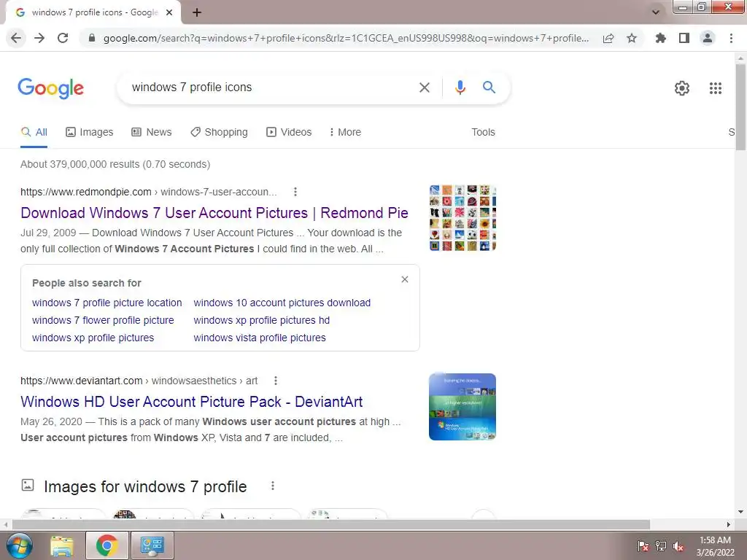The width and height of the screenshot is (747, 560).
Task: Click the muted volume tray icon
Action: coord(678,545)
